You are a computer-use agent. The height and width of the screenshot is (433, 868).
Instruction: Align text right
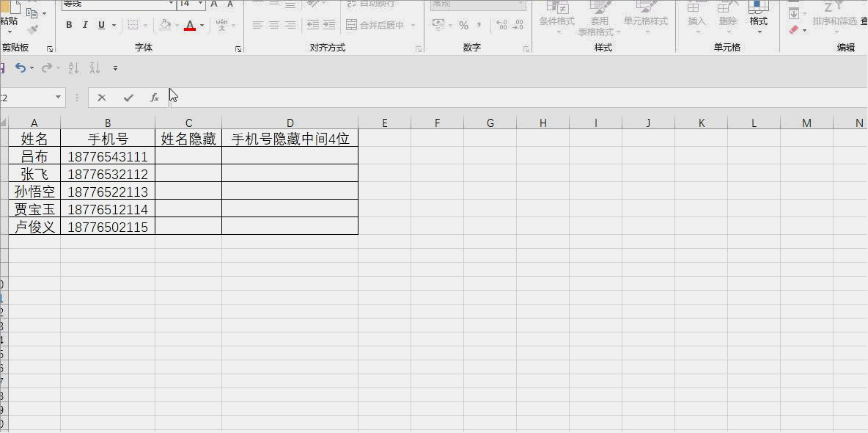click(290, 25)
